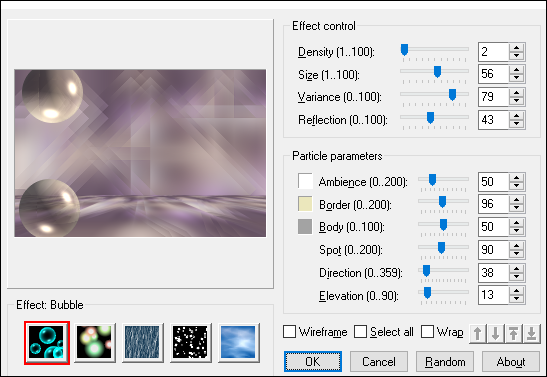Select the blue cloud effect thumbnail

tap(238, 343)
